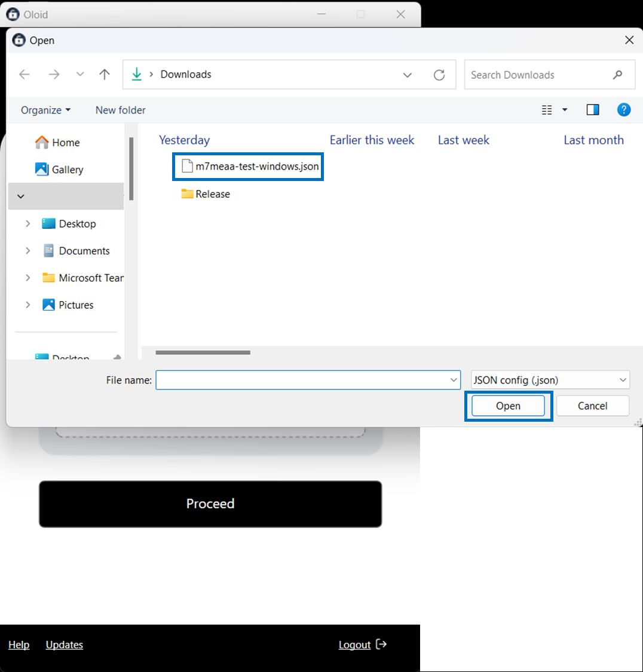This screenshot has width=643, height=672.
Task: Toggle the preview pane
Action: pyautogui.click(x=593, y=110)
